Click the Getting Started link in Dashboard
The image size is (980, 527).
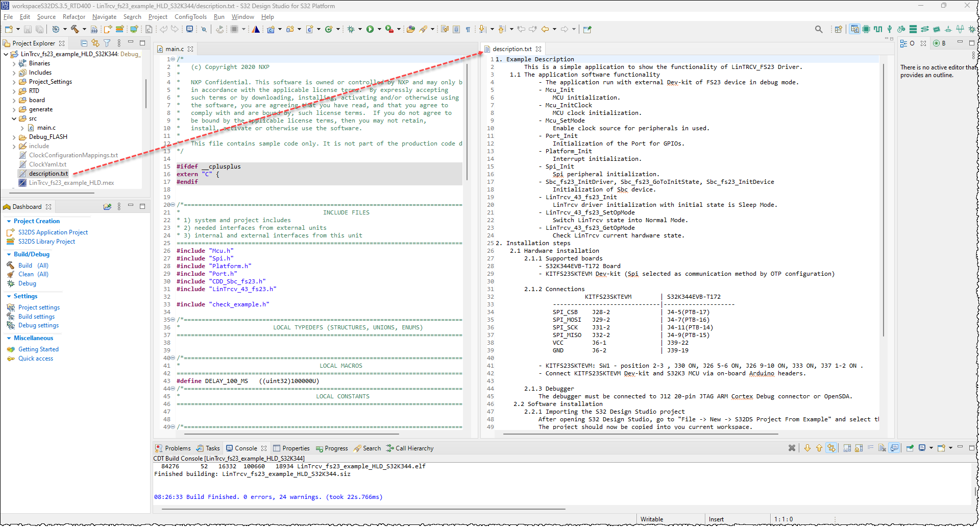point(38,349)
